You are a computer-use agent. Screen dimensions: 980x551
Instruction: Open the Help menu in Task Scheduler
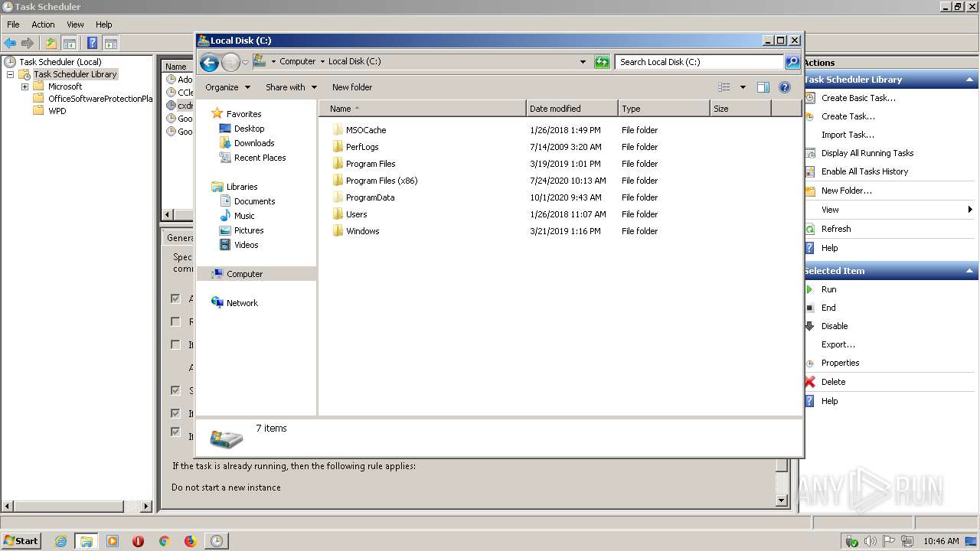[x=103, y=24]
